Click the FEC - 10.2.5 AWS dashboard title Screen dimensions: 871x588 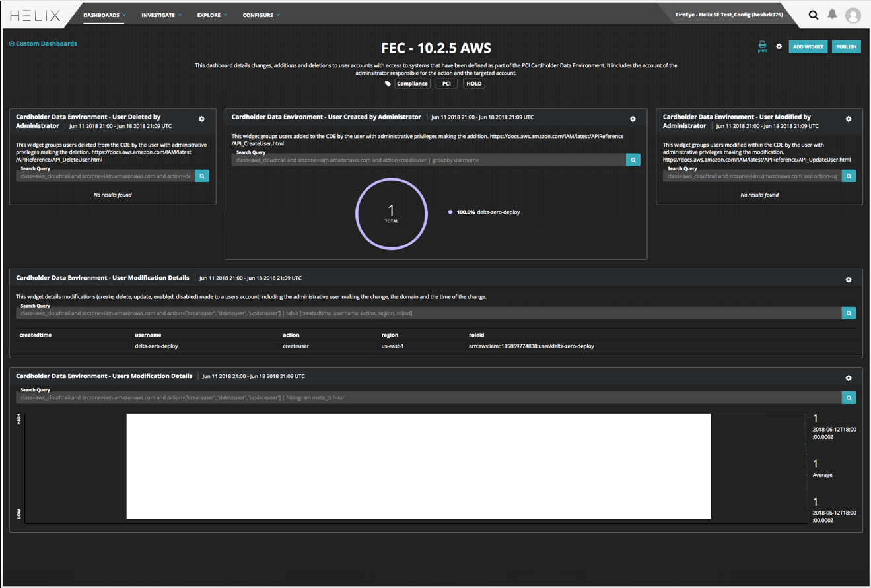click(436, 48)
